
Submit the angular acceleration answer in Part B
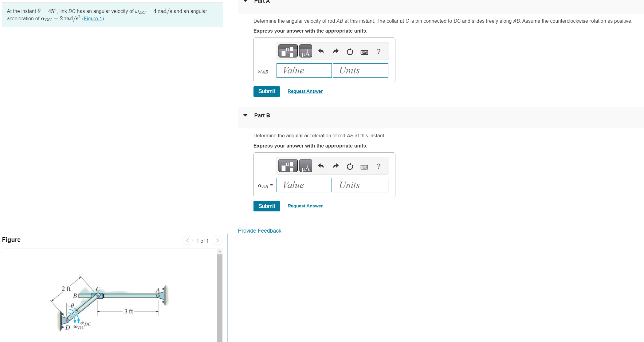click(266, 206)
